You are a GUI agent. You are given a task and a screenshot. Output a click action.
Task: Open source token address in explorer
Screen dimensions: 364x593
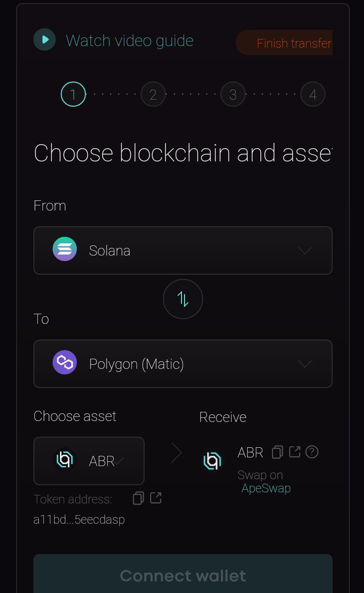(156, 498)
